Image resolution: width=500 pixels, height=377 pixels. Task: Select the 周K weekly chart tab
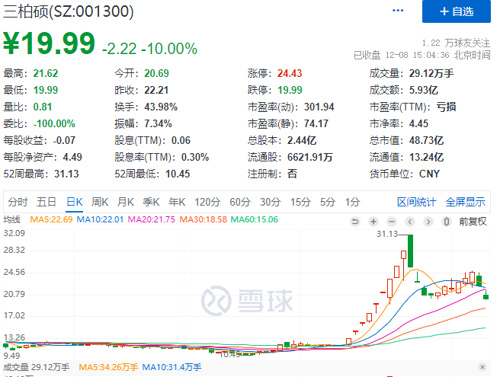click(100, 202)
